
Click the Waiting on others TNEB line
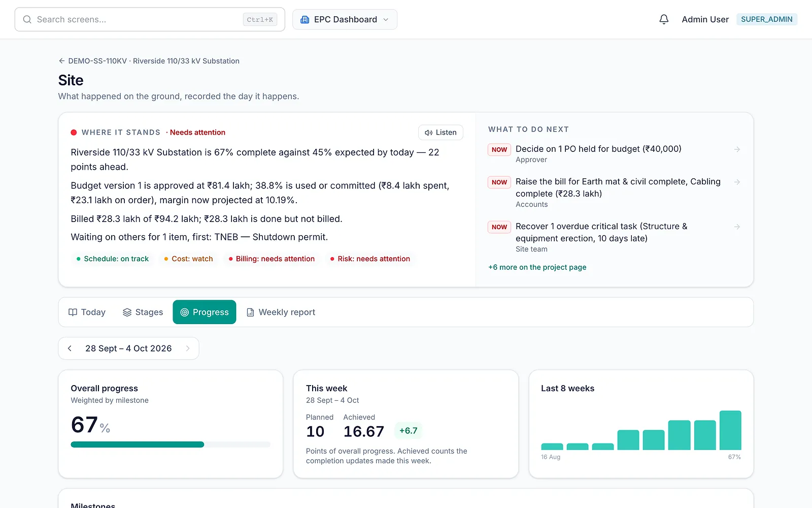pyautogui.click(x=199, y=237)
